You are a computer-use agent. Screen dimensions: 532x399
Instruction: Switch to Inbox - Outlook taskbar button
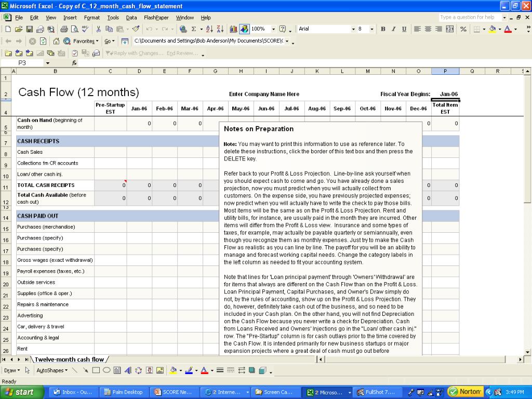[x=75, y=392]
